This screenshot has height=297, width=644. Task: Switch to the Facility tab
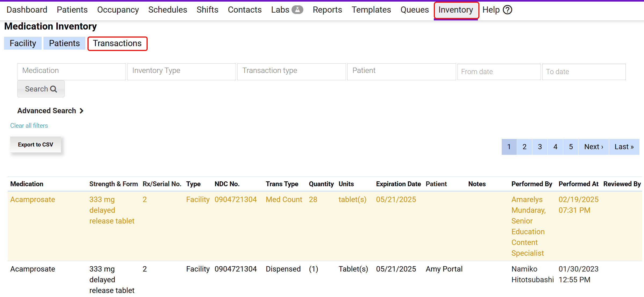click(23, 43)
